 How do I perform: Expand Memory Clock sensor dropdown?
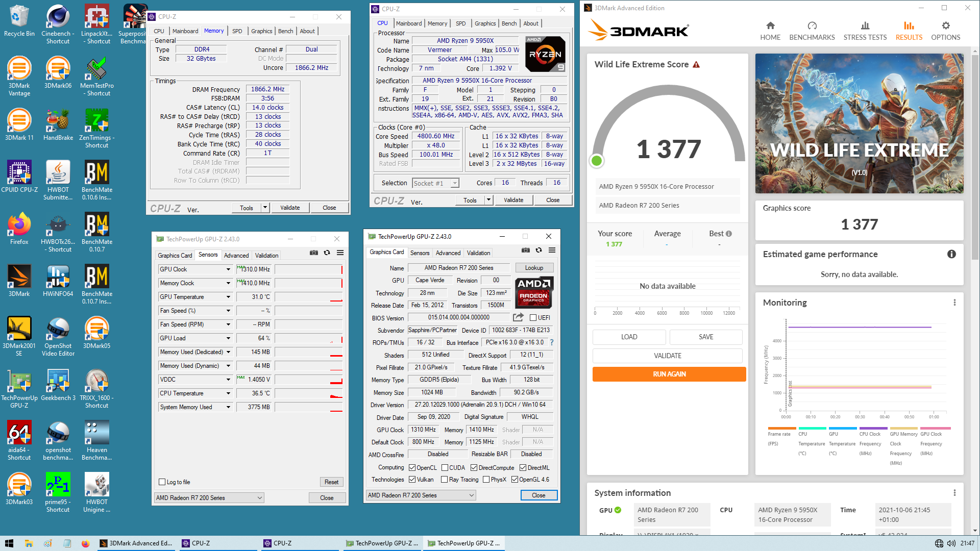click(228, 283)
